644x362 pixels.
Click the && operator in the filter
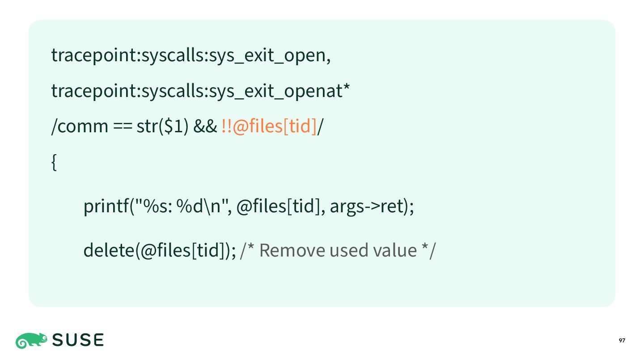(205, 126)
